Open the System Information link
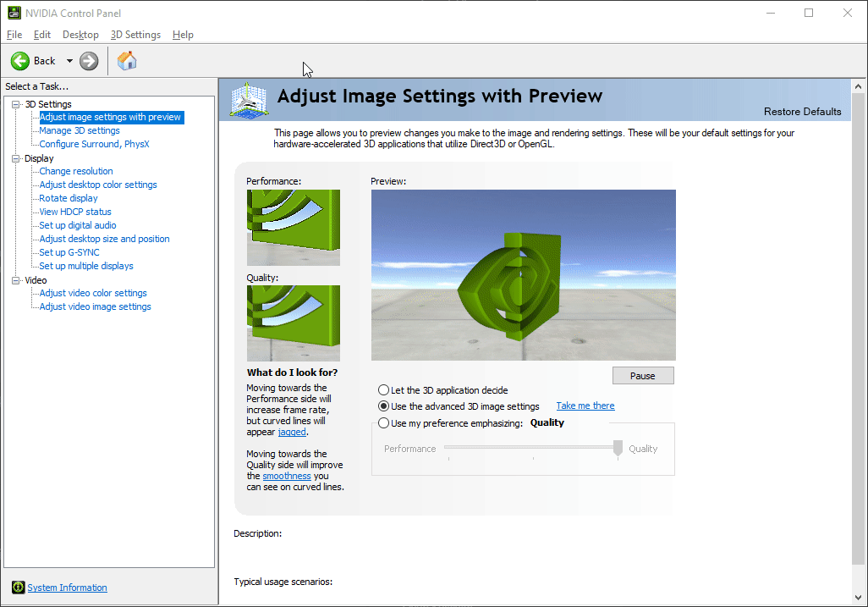The width and height of the screenshot is (868, 607). pos(67,588)
